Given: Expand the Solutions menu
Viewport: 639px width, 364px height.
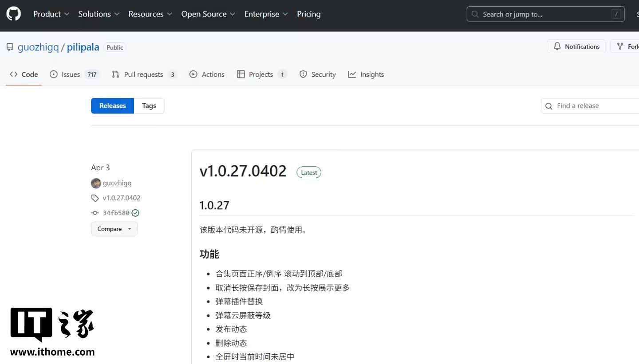Looking at the screenshot, I should coord(99,14).
